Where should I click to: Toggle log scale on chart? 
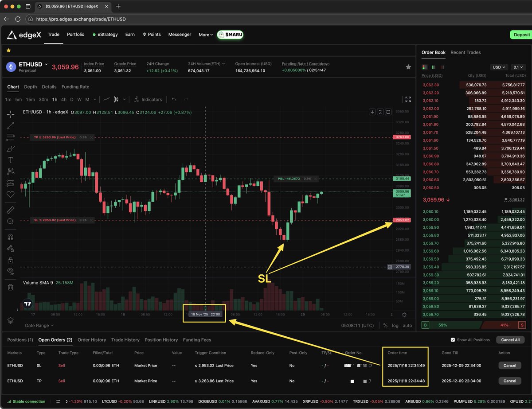coord(395,325)
